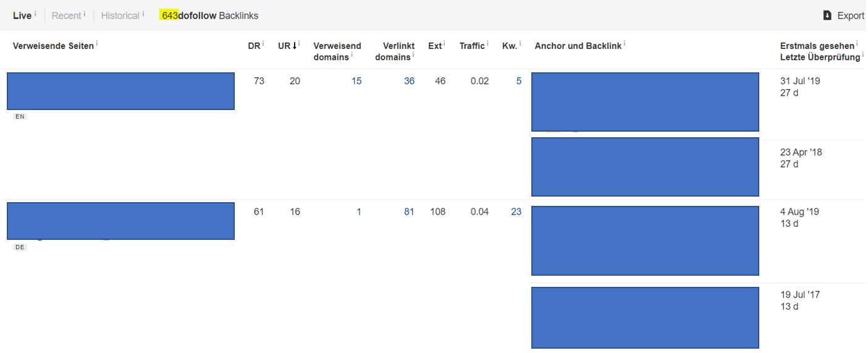Open the 81 linked domains link
Image resolution: width=868 pixels, height=353 pixels.
(x=409, y=212)
